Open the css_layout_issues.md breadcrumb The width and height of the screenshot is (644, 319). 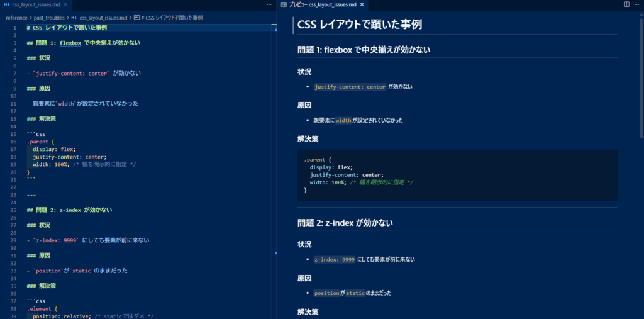click(104, 18)
